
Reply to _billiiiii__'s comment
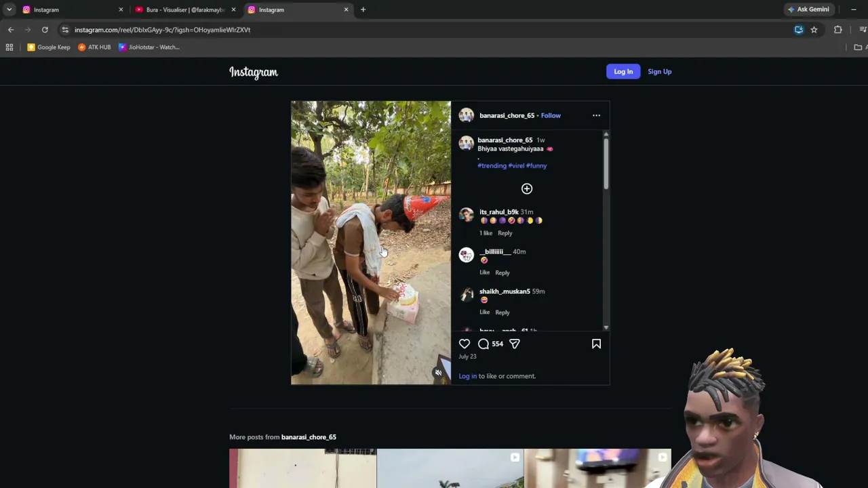coord(502,272)
